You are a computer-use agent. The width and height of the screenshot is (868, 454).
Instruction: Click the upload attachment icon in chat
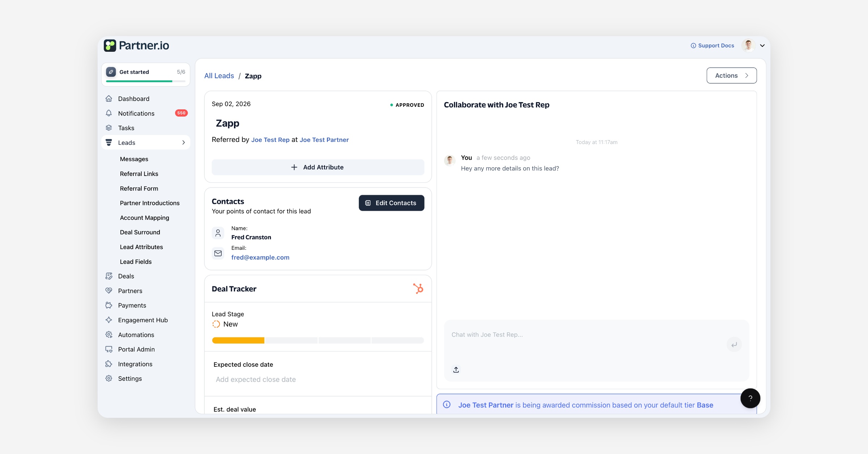pos(456,370)
